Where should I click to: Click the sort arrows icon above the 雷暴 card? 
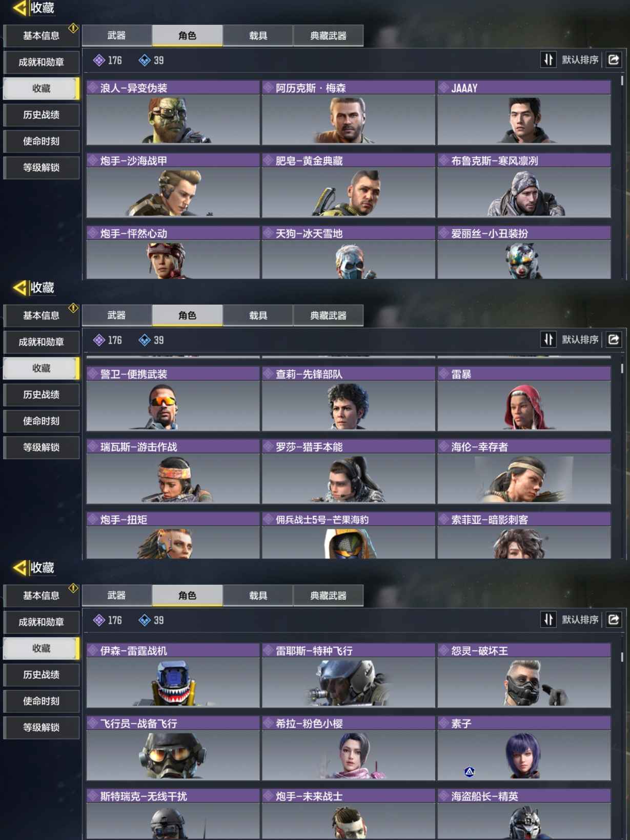[x=548, y=339]
